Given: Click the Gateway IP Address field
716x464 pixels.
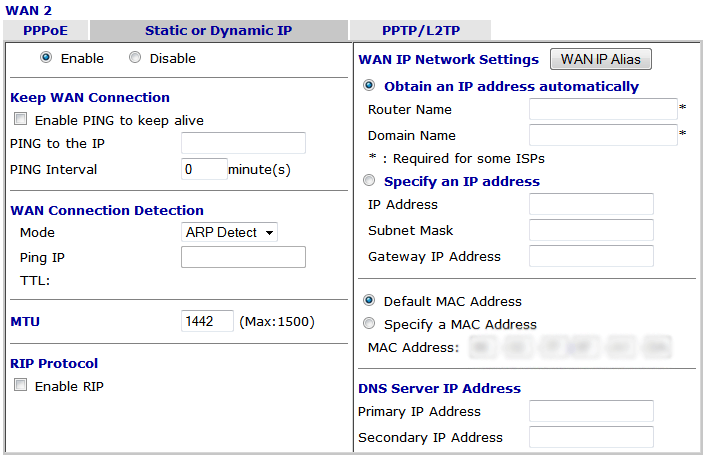Looking at the screenshot, I should pyautogui.click(x=591, y=256).
